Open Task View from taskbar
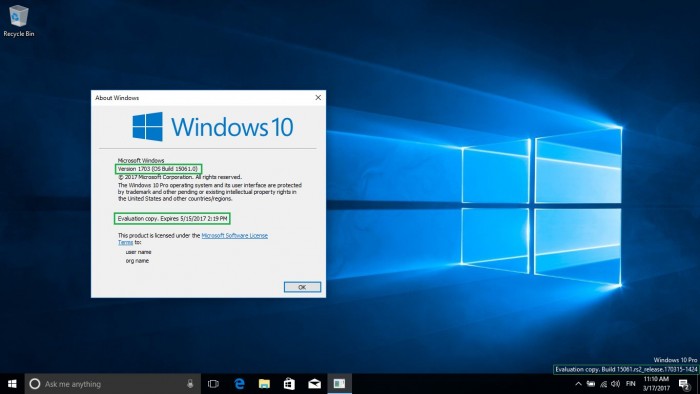 tap(213, 384)
